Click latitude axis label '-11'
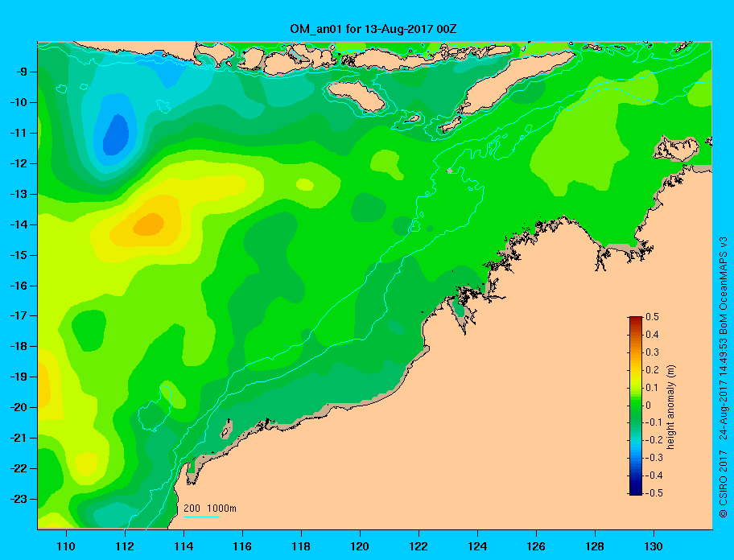The width and height of the screenshot is (734, 560). click(18, 133)
